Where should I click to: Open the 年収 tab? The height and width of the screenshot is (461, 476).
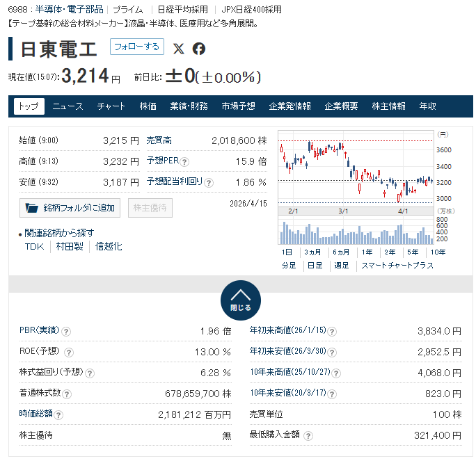tap(427, 106)
